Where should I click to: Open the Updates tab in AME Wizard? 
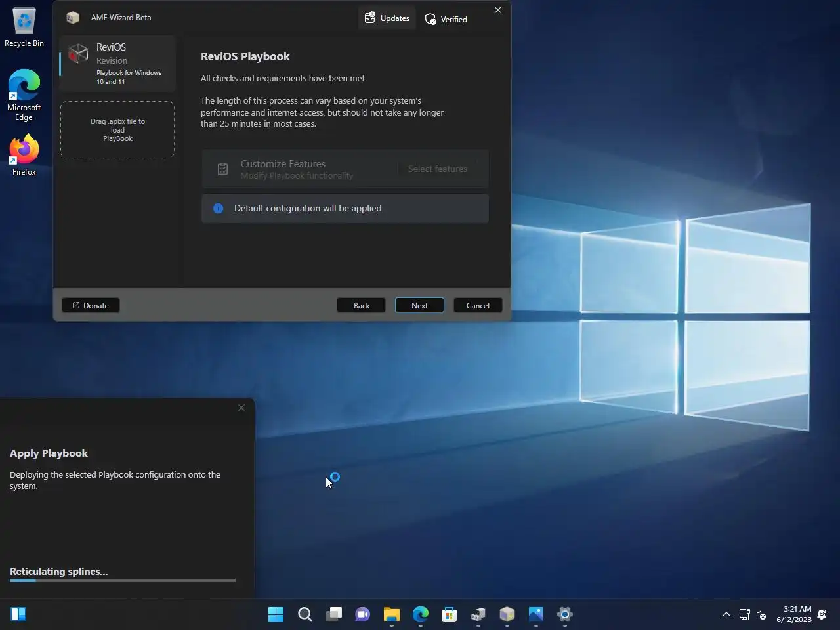387,18
